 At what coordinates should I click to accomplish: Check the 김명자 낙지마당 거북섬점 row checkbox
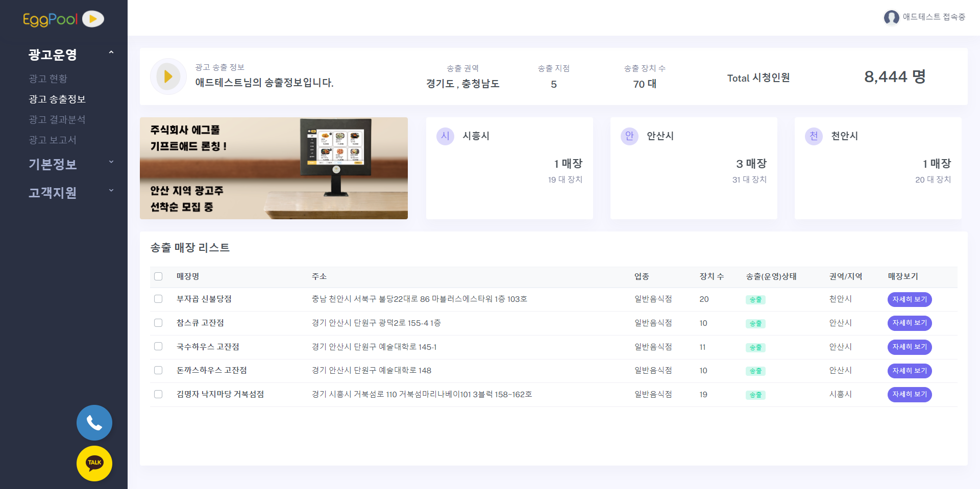[x=158, y=394]
